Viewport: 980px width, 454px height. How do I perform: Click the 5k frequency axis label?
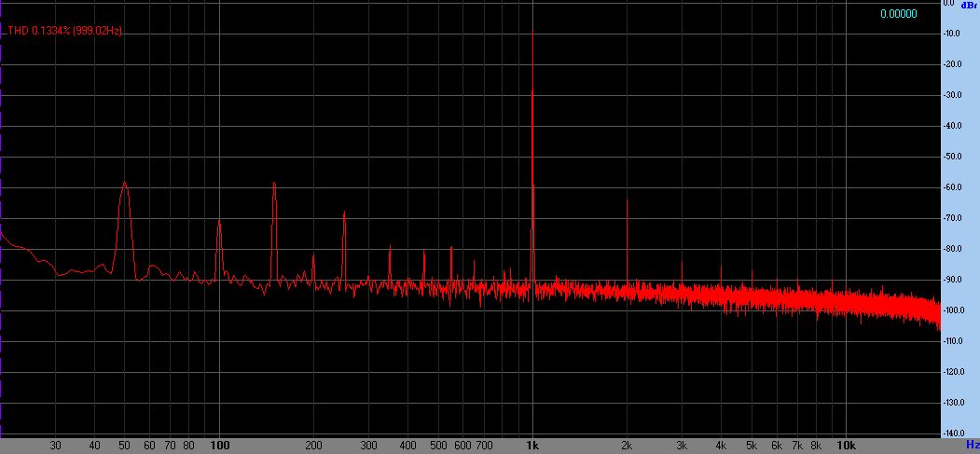752,446
